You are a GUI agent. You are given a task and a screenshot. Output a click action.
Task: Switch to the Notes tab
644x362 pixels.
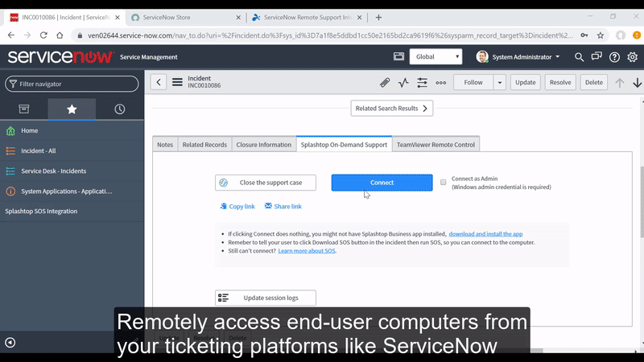[165, 145]
